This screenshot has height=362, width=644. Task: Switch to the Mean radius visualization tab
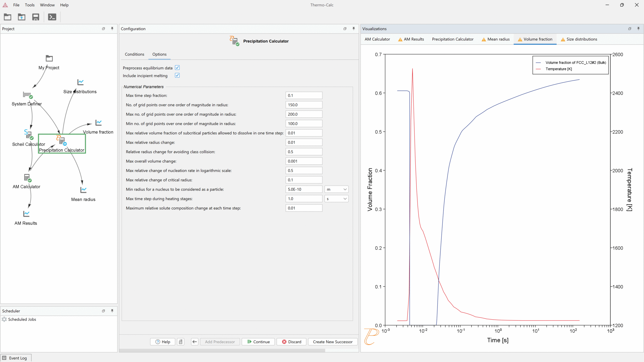496,39
